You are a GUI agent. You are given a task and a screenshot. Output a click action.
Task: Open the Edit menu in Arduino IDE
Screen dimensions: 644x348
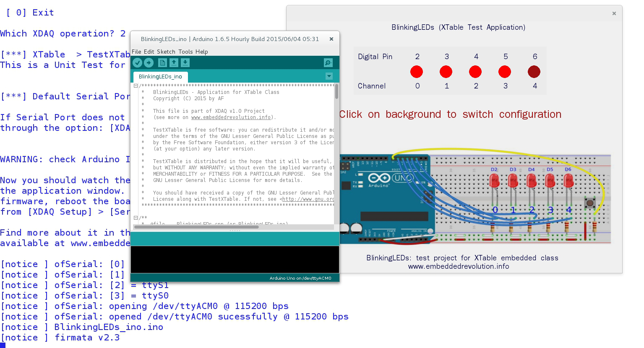click(x=149, y=52)
